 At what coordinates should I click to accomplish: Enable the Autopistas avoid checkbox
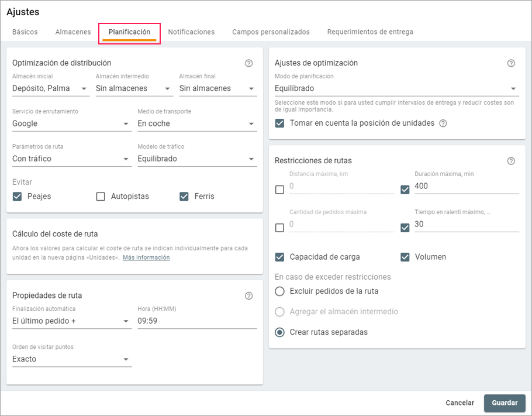[101, 197]
